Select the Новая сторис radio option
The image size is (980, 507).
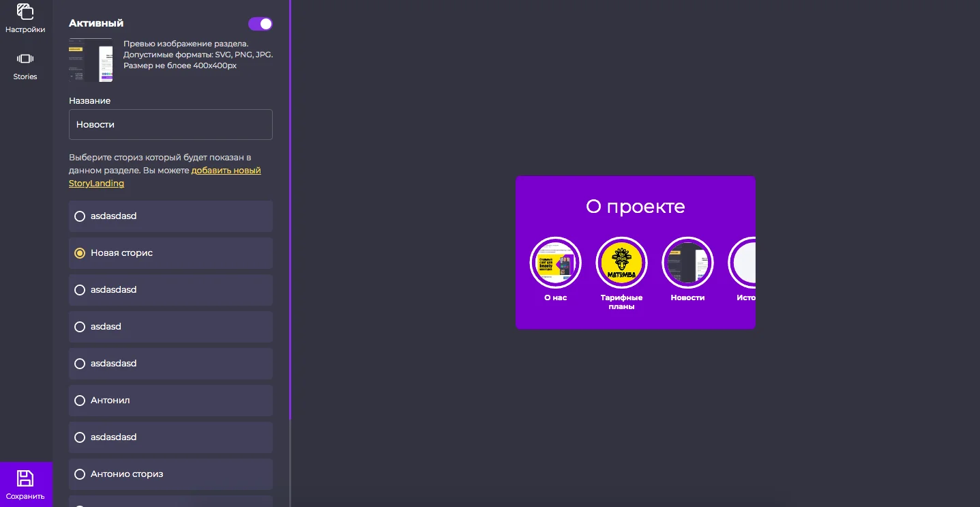(x=170, y=253)
